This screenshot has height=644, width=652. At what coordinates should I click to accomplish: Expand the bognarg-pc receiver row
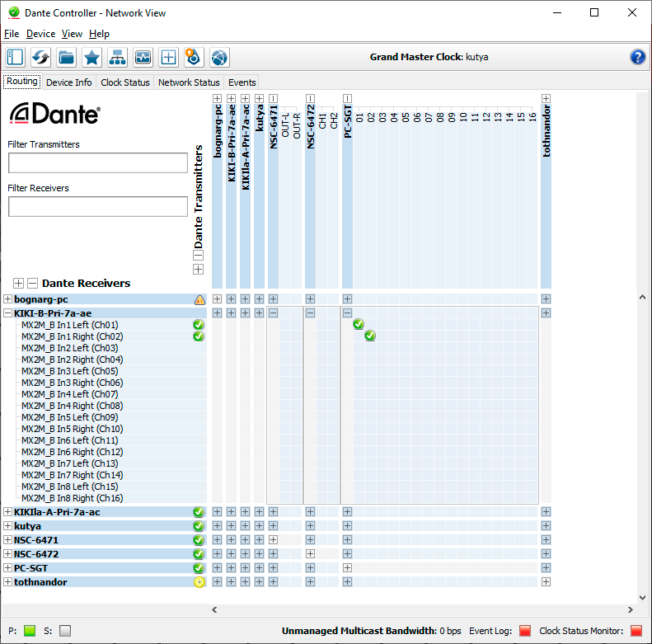tap(7, 299)
